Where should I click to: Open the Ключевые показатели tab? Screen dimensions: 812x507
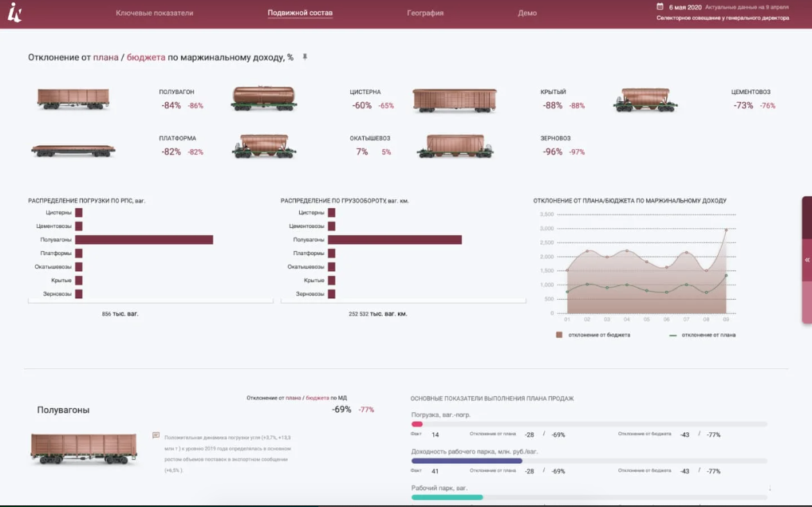click(x=154, y=13)
